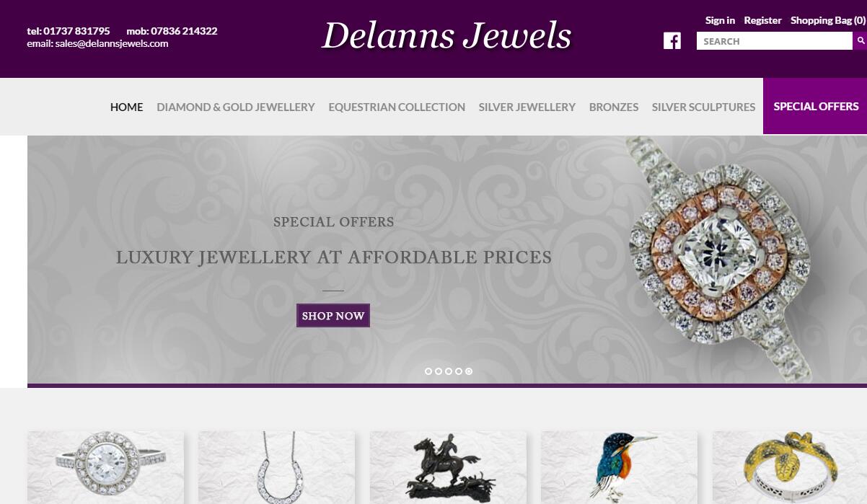The width and height of the screenshot is (867, 504).
Task: Select the second carousel slide dot
Action: click(439, 371)
